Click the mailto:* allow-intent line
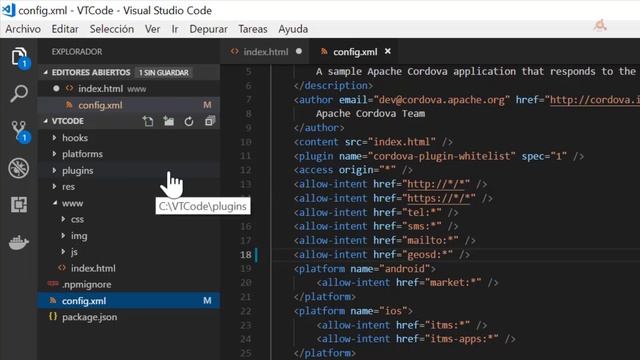The width and height of the screenshot is (640, 360). tap(384, 240)
